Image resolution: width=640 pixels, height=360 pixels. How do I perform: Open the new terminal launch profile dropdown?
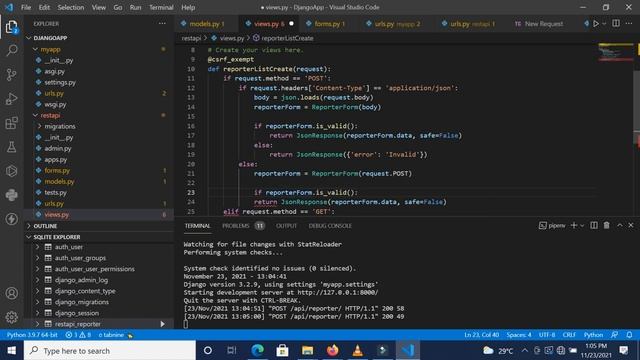tap(582, 225)
